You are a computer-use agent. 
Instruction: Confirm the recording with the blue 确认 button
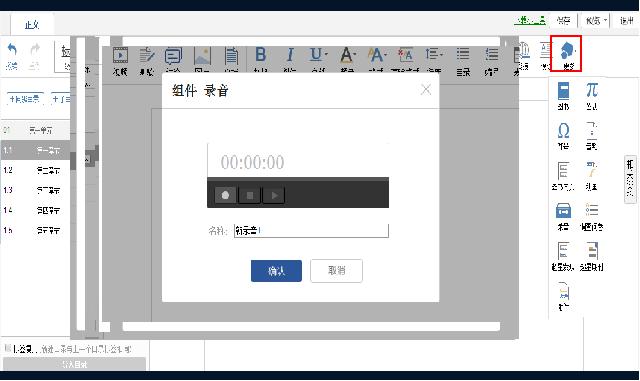pyautogui.click(x=276, y=271)
